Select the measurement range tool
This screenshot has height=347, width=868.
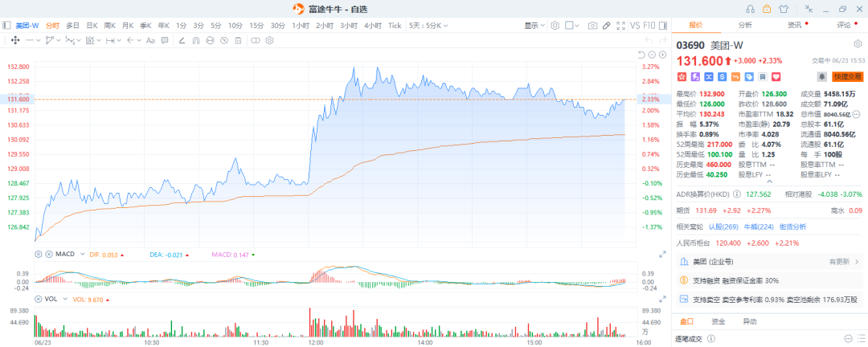point(110,40)
